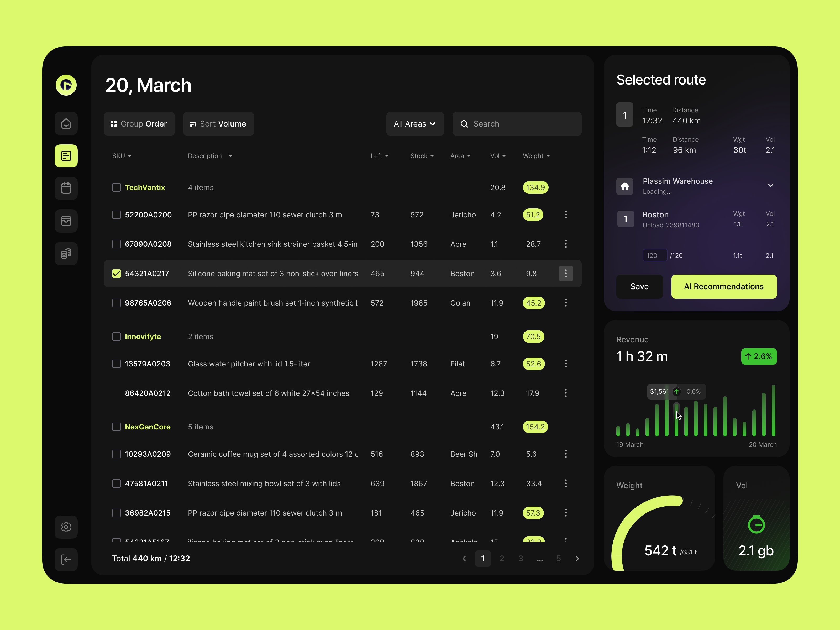Go to page 2

click(x=502, y=559)
